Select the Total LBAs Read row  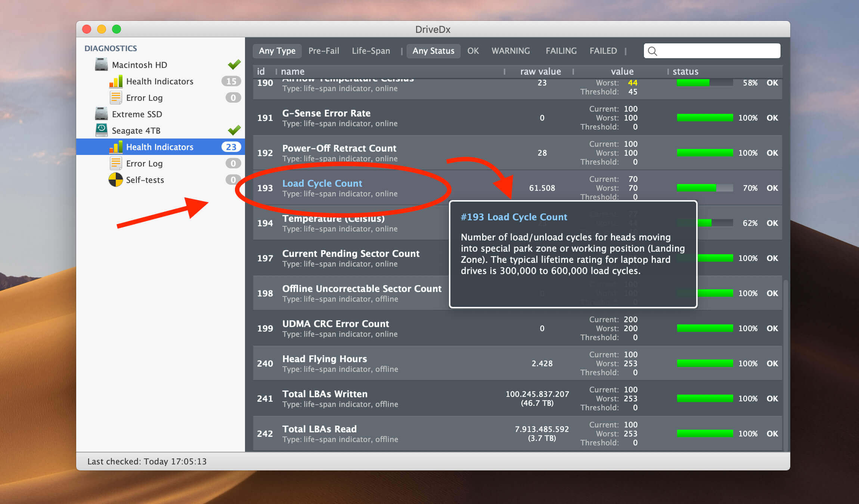coord(517,433)
